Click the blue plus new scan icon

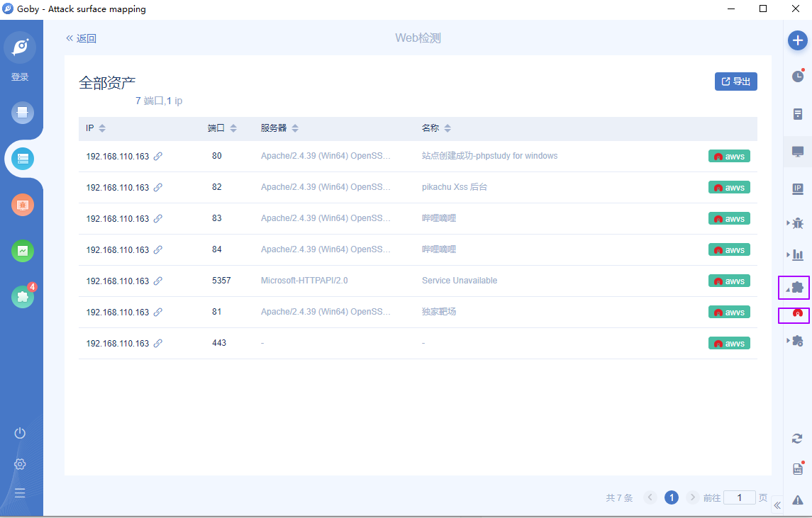(798, 40)
